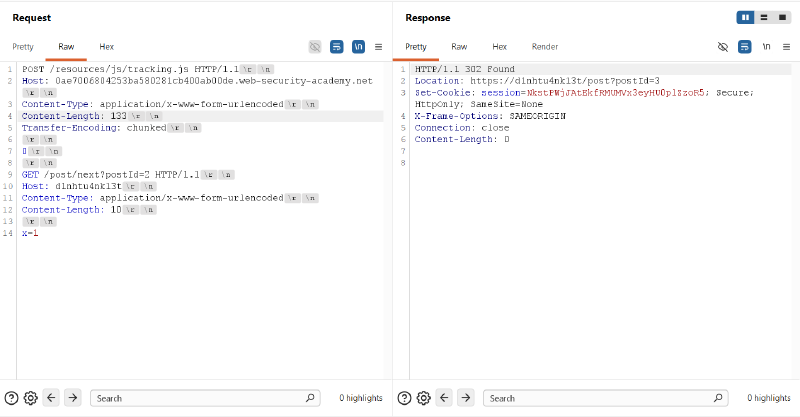
Task: Focus the Response search field
Action: [x=606, y=398]
